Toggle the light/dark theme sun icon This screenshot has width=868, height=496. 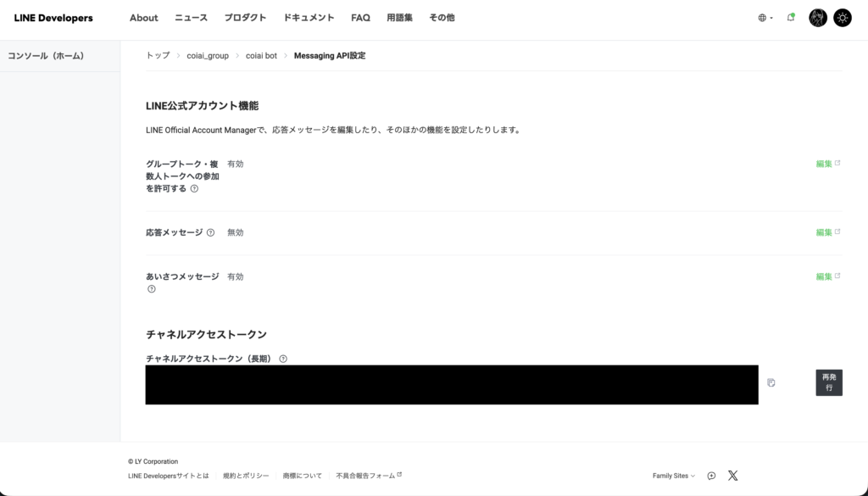click(x=842, y=18)
